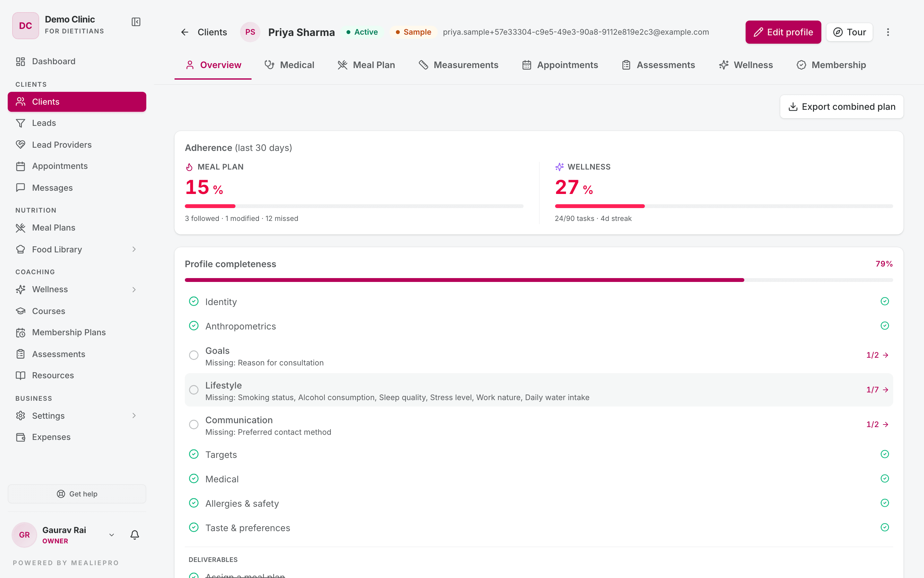924x578 pixels.
Task: Click the Expenses wallet icon
Action: (21, 437)
